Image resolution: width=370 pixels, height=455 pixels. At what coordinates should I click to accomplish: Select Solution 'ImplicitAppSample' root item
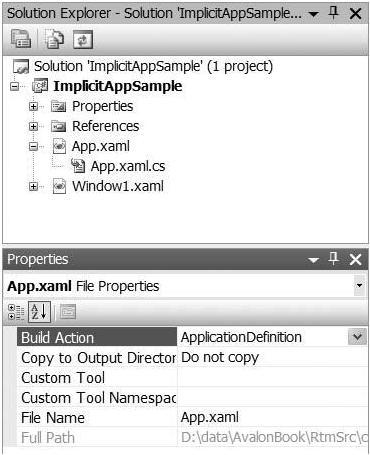pyautogui.click(x=153, y=66)
